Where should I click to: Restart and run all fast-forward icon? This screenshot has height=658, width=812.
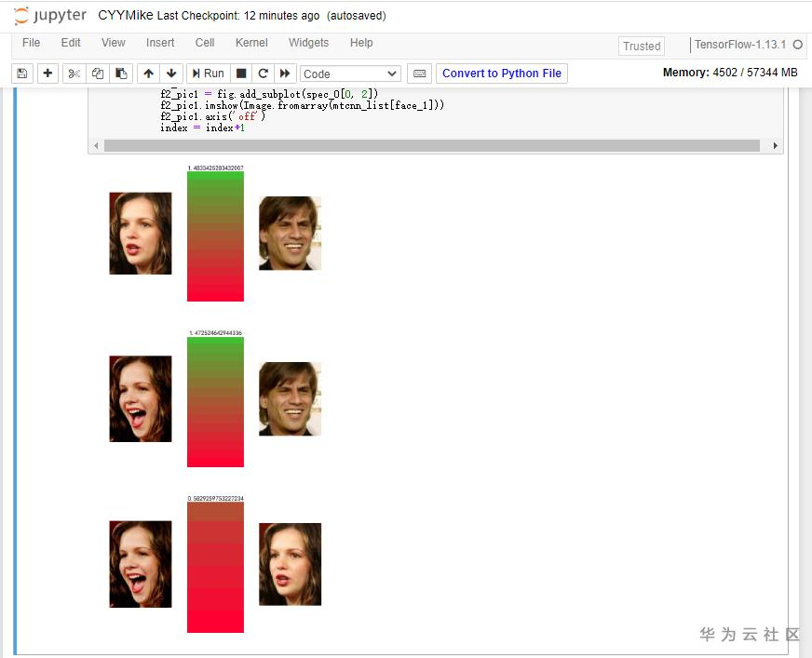(x=285, y=74)
